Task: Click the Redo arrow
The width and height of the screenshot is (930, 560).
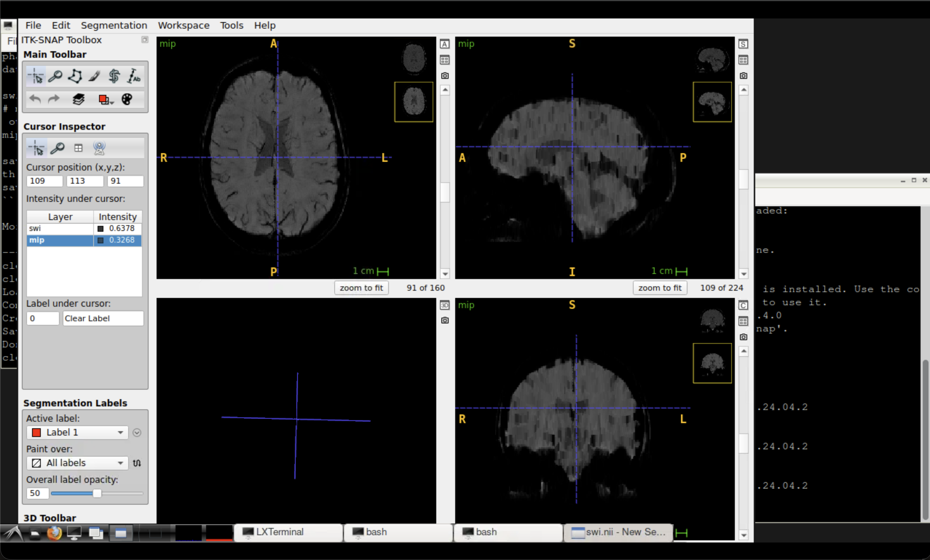Action: [54, 99]
